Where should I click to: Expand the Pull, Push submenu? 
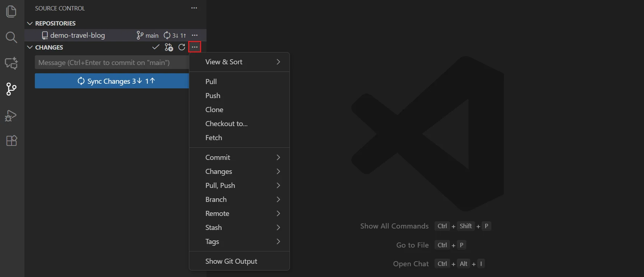(x=239, y=185)
